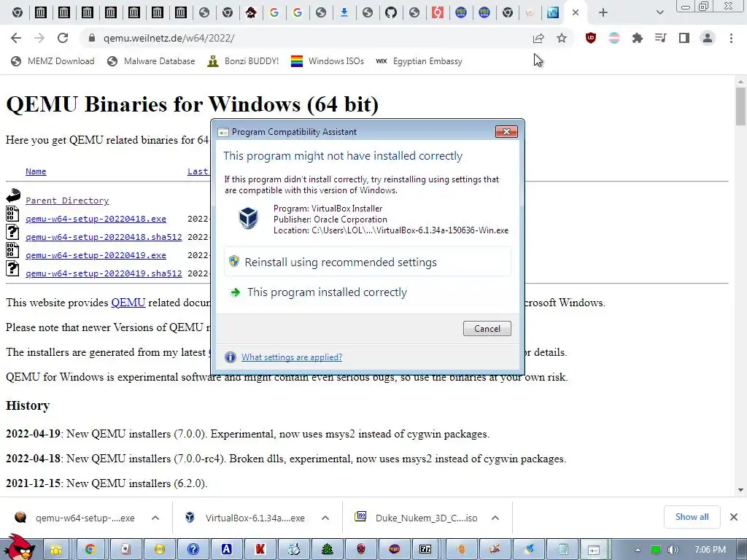Image resolution: width=747 pixels, height=560 pixels.
Task: Click the address bar URL field
Action: point(305,38)
